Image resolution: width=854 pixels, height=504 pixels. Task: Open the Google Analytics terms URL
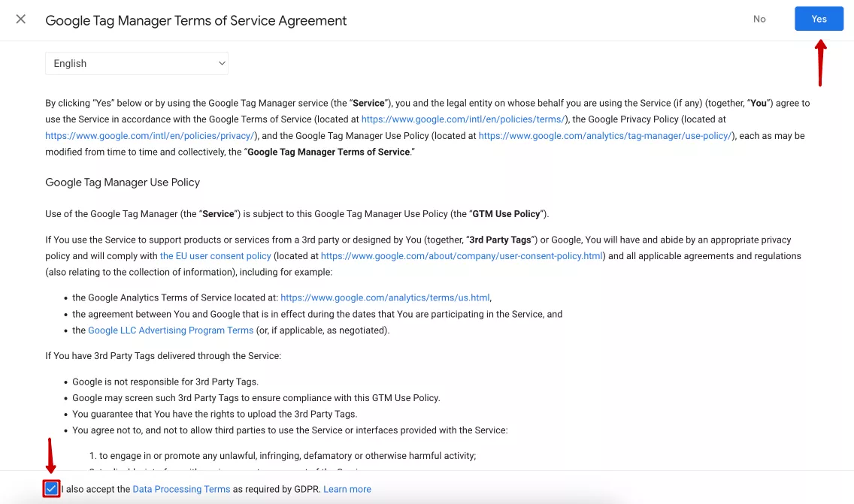pyautogui.click(x=385, y=297)
